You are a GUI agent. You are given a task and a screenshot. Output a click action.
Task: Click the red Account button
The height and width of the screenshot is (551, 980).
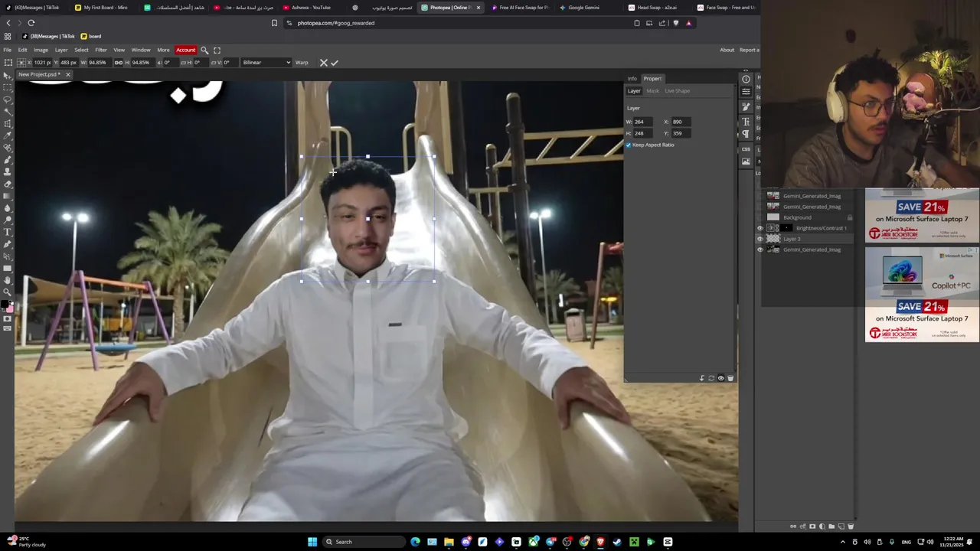tap(185, 50)
